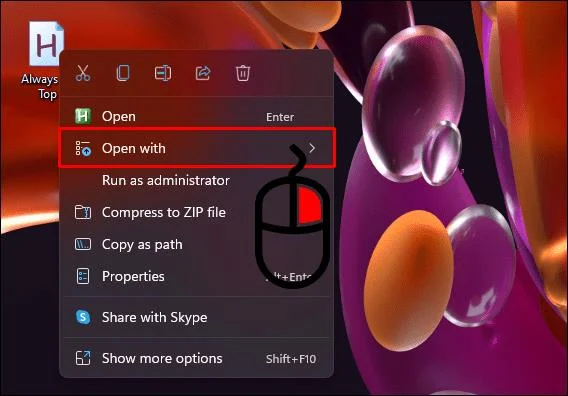Click the Copy as path icon

coord(83,244)
